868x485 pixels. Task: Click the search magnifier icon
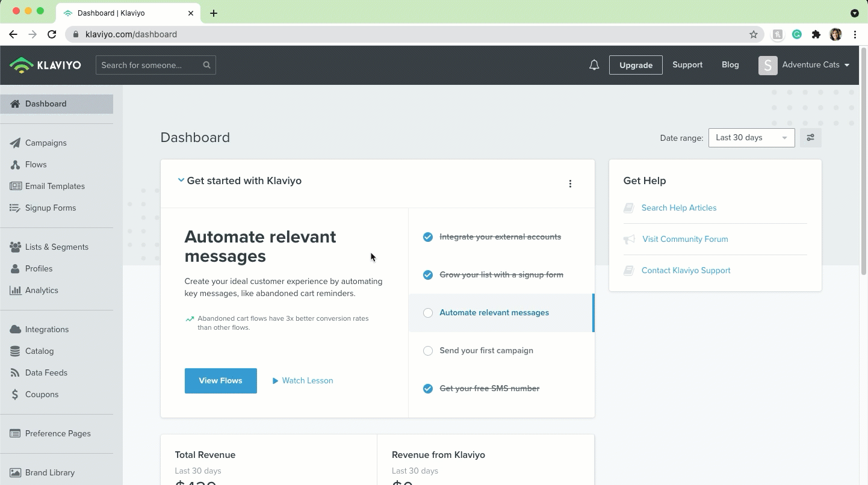tap(206, 65)
